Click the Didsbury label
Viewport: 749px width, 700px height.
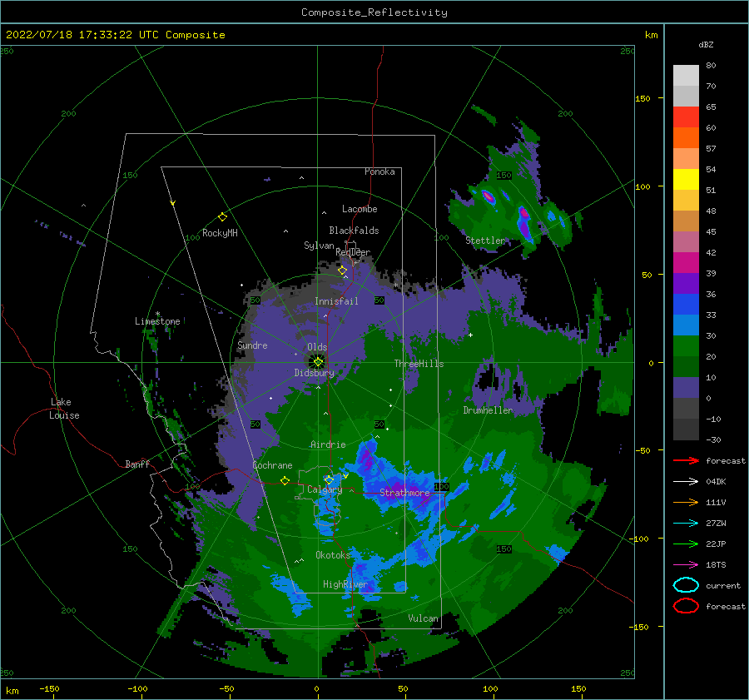point(314,373)
